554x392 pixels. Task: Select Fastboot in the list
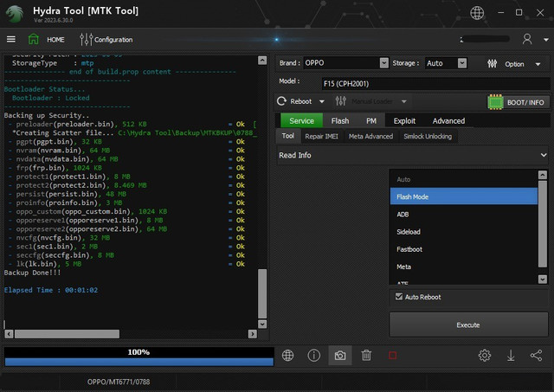[464, 249]
